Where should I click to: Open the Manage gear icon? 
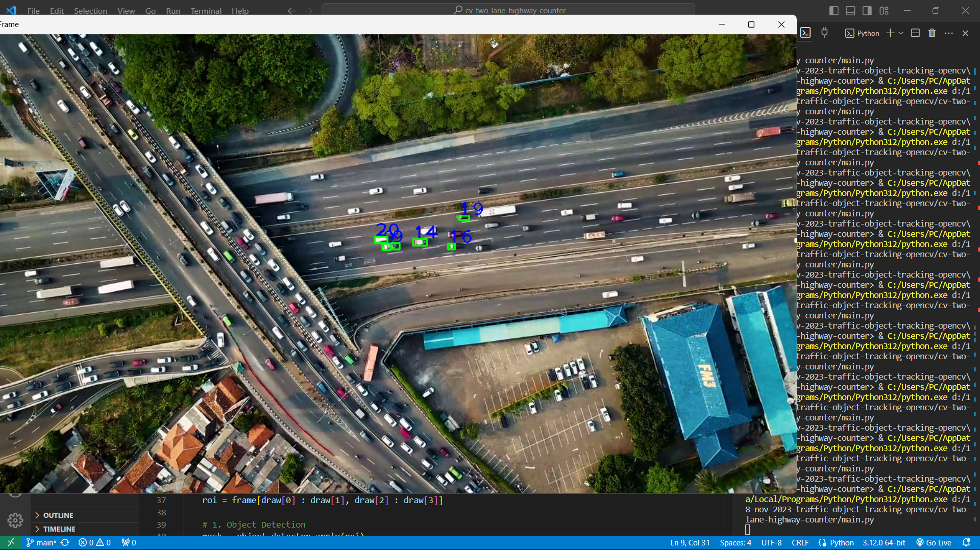[x=15, y=520]
